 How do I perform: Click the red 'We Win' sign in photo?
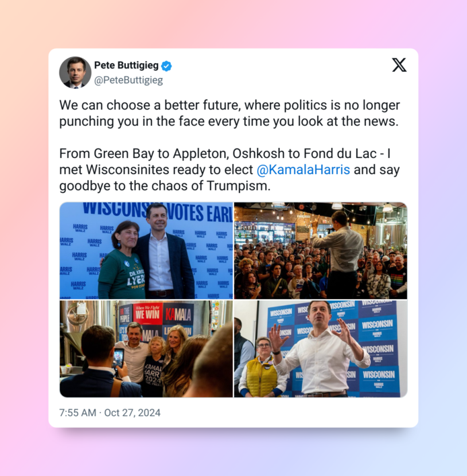[x=147, y=313]
